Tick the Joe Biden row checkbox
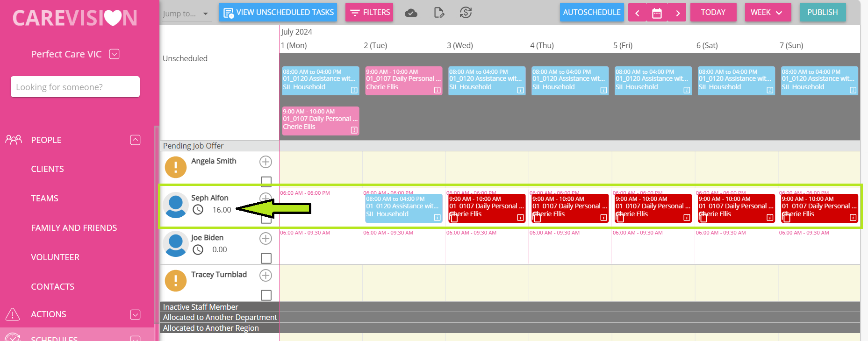This screenshot has width=868, height=341. (x=266, y=258)
